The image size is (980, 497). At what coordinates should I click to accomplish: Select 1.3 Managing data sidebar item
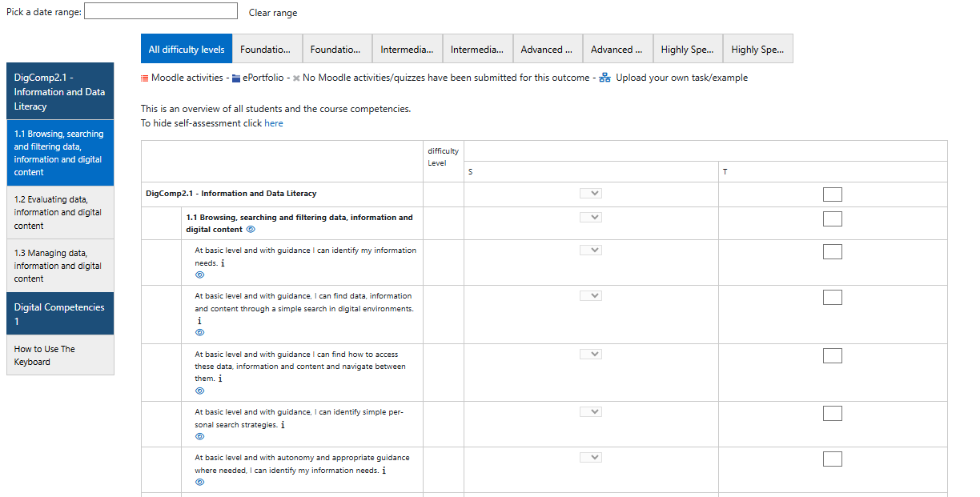[60, 266]
